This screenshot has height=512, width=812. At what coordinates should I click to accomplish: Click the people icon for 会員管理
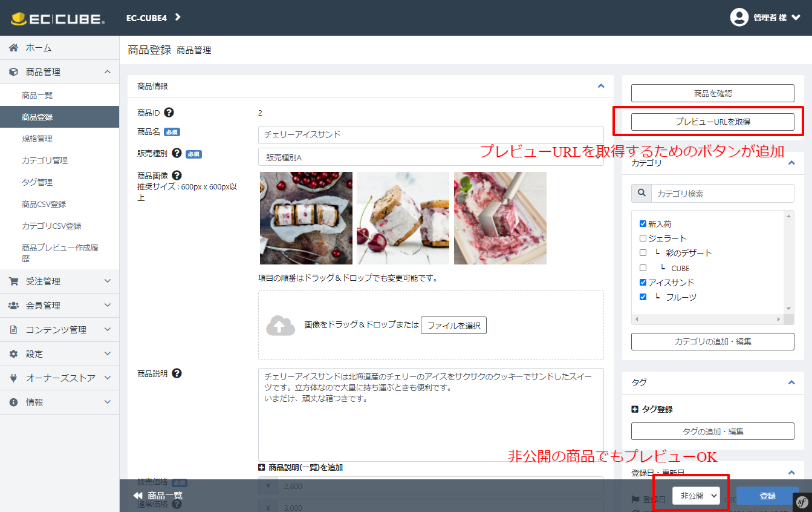tap(13, 306)
